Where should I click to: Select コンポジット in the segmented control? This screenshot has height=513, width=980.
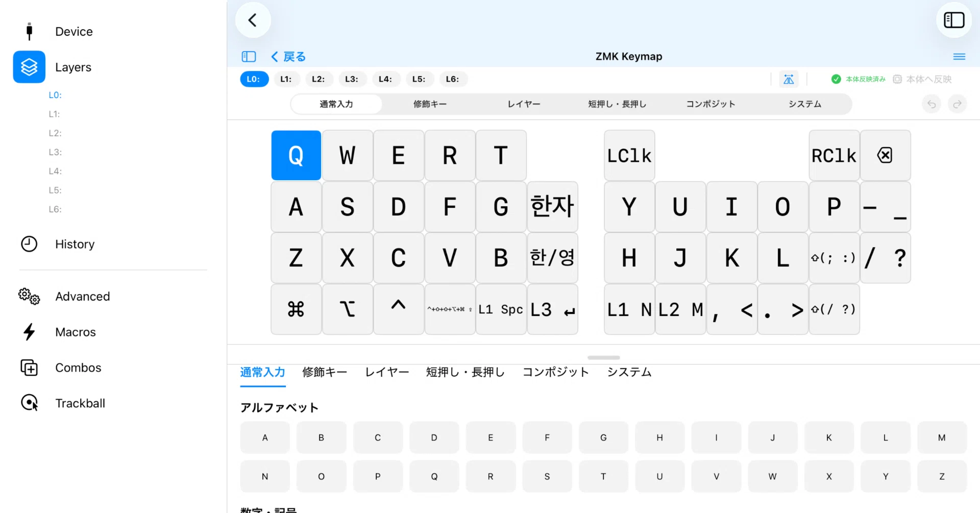click(711, 104)
